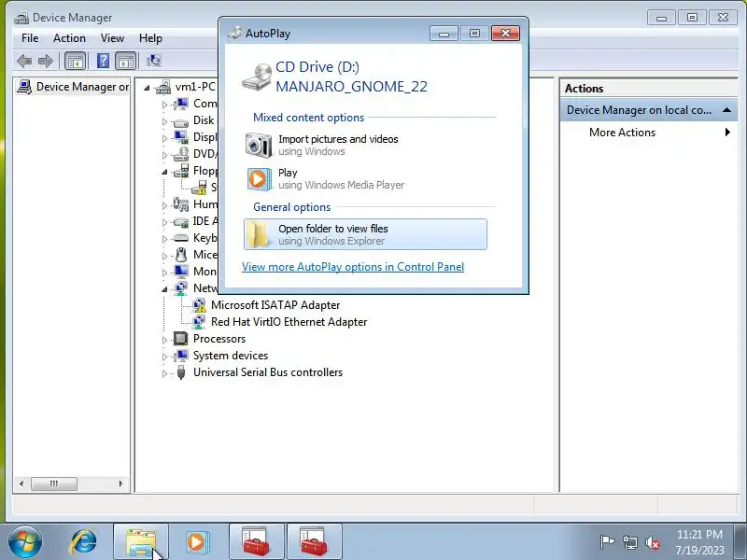
Task: Open View more AutoPlay options in Control Panel
Action: (x=353, y=267)
